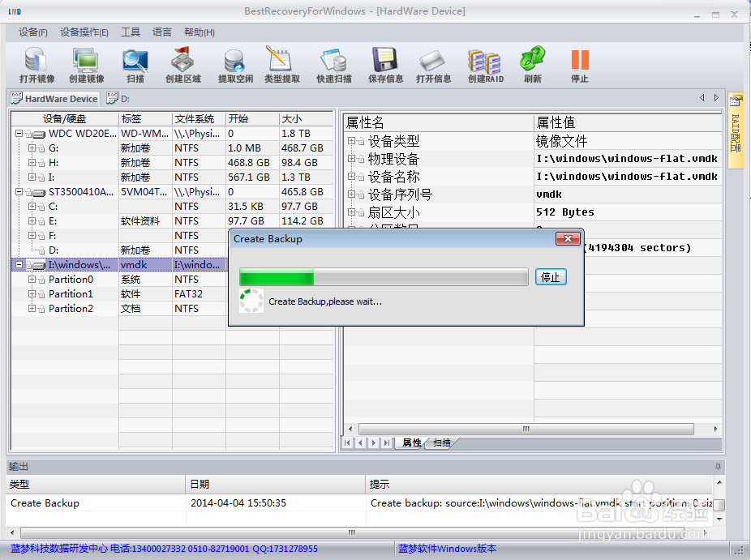
Task: Expand the 物理设备 property row
Action: (351, 158)
